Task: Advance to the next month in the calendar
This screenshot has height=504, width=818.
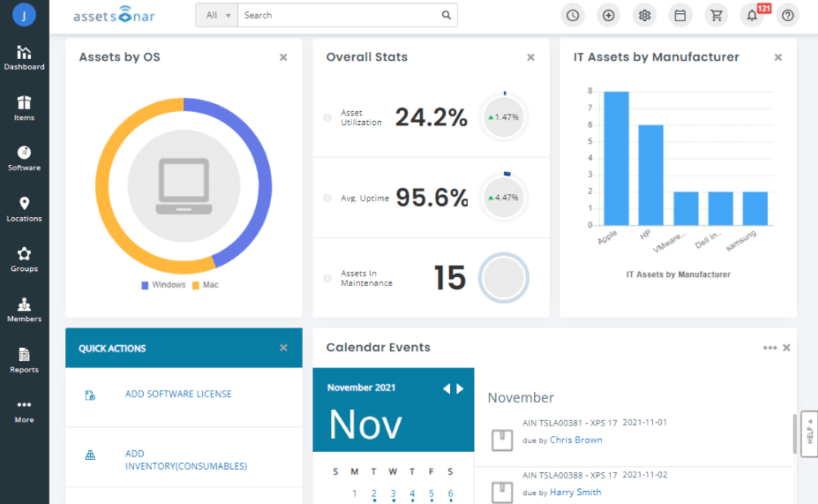Action: click(459, 388)
